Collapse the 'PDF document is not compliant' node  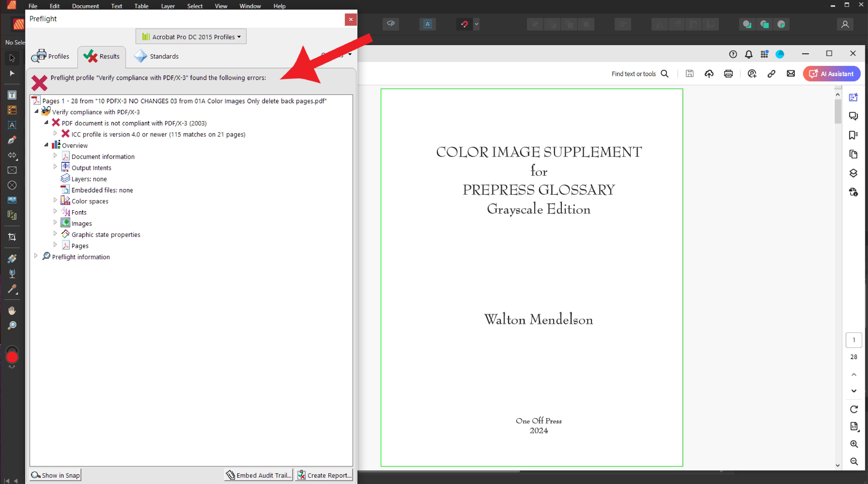(46, 122)
